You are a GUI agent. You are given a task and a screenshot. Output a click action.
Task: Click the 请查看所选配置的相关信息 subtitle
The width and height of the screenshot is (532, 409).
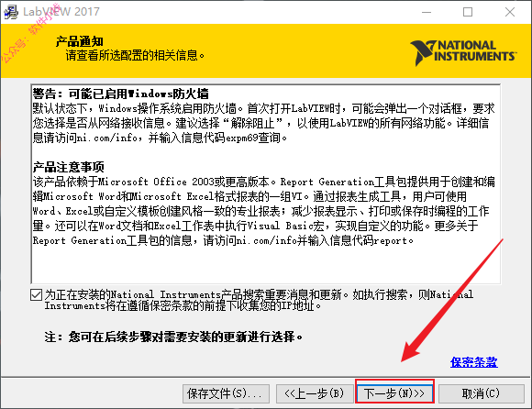click(x=135, y=55)
